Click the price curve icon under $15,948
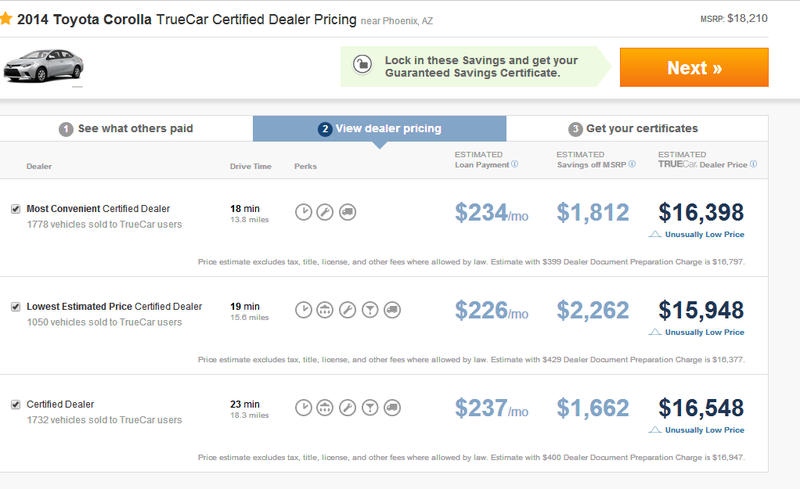Screen dimensions: 800x489 click(x=655, y=332)
